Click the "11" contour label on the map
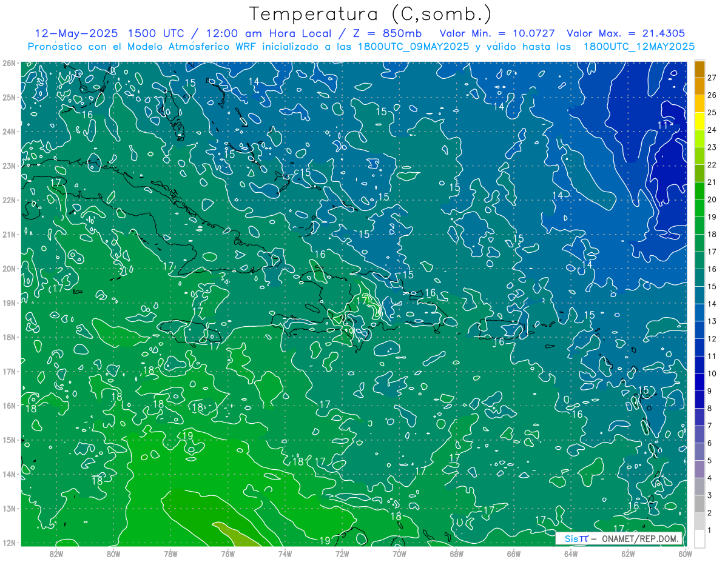Screen dimensions: 728x562 [663, 125]
